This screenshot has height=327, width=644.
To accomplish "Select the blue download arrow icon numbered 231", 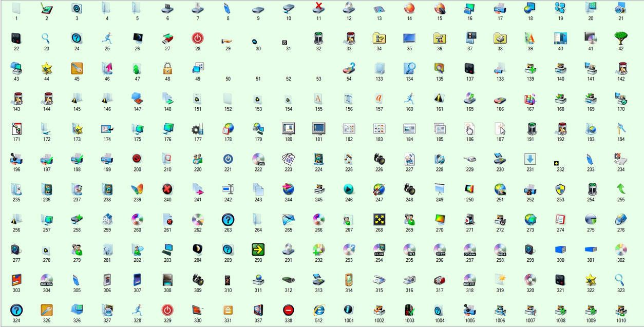I will pyautogui.click(x=530, y=159).
